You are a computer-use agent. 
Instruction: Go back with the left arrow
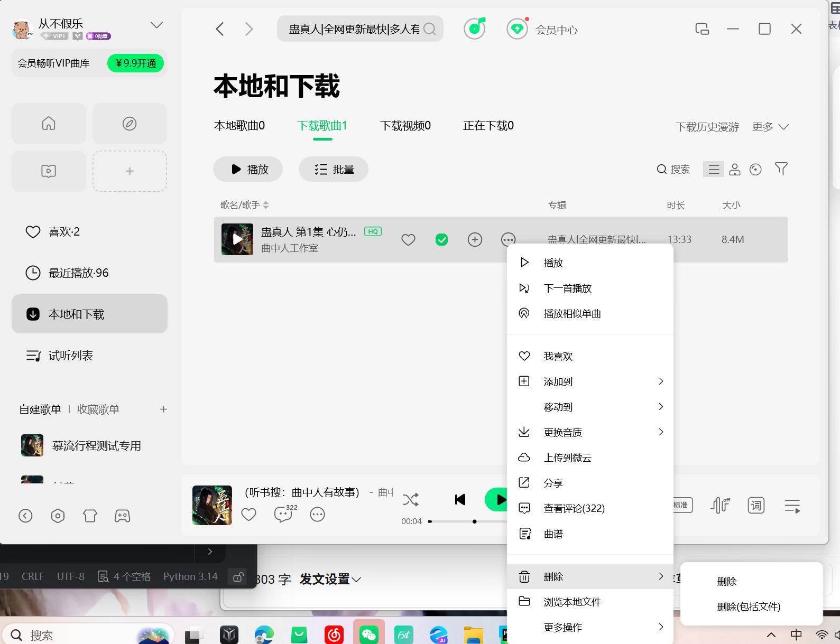(220, 29)
